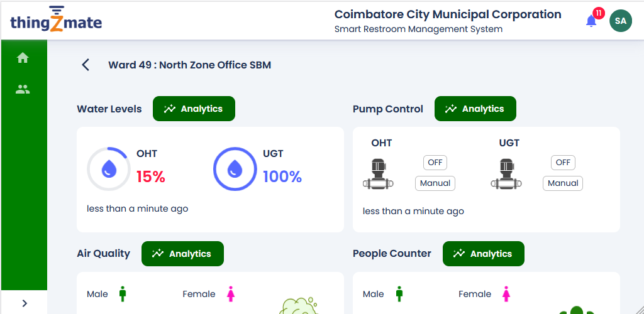This screenshot has height=314, width=644.
Task: Expand the sidebar with bottom chevron
Action: click(x=25, y=303)
